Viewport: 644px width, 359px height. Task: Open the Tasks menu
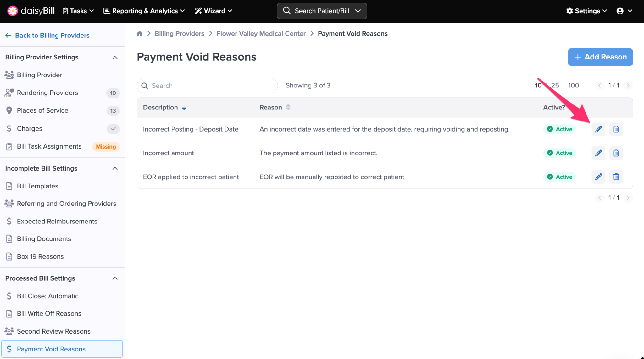click(78, 11)
